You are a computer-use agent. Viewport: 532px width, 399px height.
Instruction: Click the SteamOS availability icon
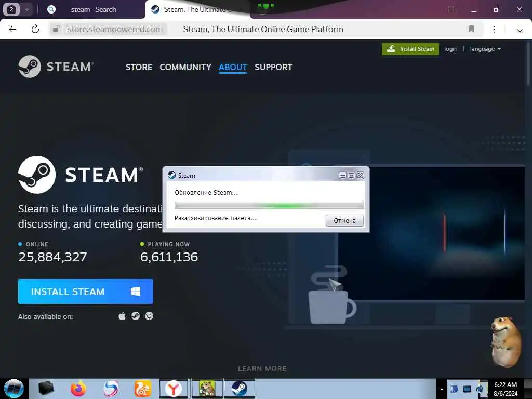click(136, 316)
